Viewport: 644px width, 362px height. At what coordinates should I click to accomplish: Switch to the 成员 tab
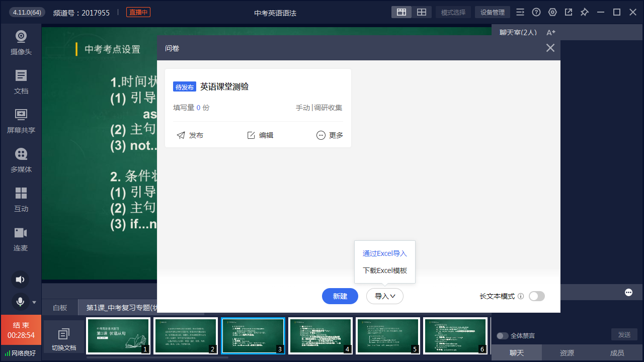coord(617,353)
